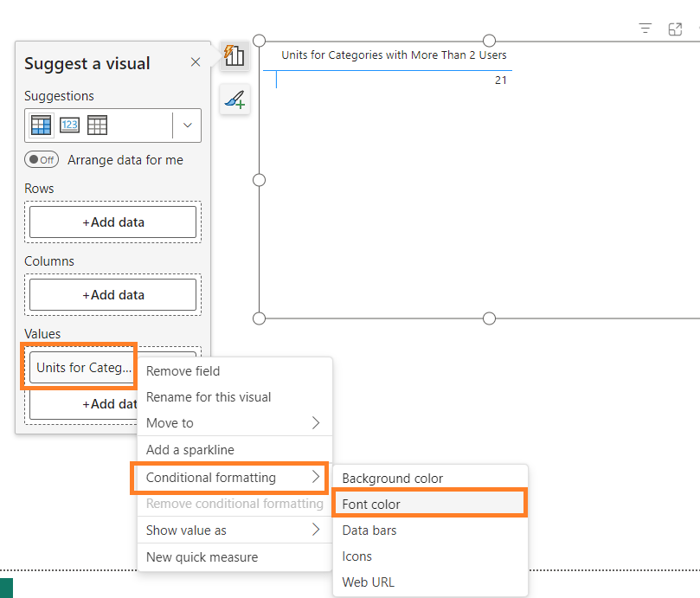Image resolution: width=700 pixels, height=598 pixels.
Task: Expand the Show value as submenu
Action: point(234,530)
